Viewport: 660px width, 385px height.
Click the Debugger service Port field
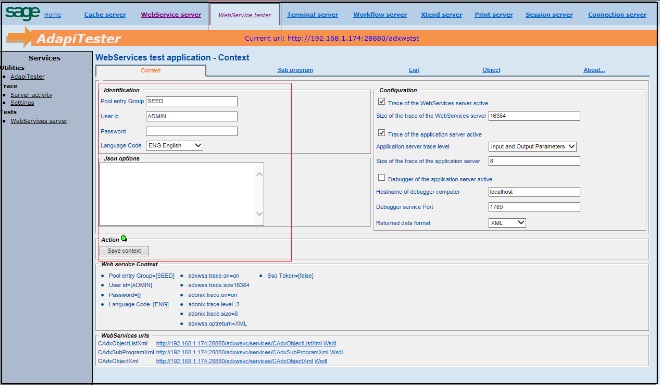(x=534, y=207)
